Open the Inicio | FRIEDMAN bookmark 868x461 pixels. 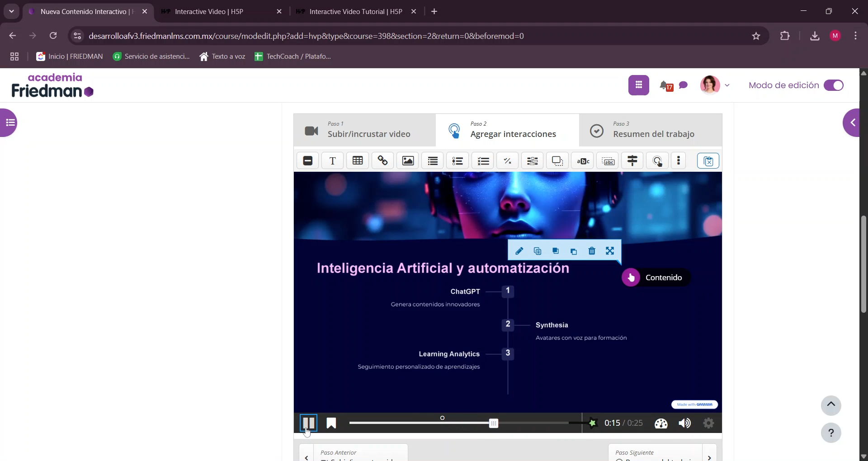(70, 56)
